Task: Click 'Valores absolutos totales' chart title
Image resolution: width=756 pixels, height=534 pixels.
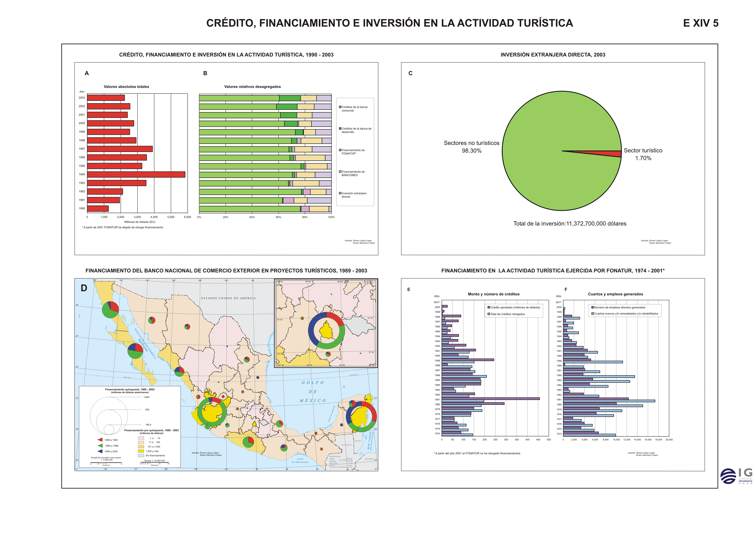Action: point(126,87)
